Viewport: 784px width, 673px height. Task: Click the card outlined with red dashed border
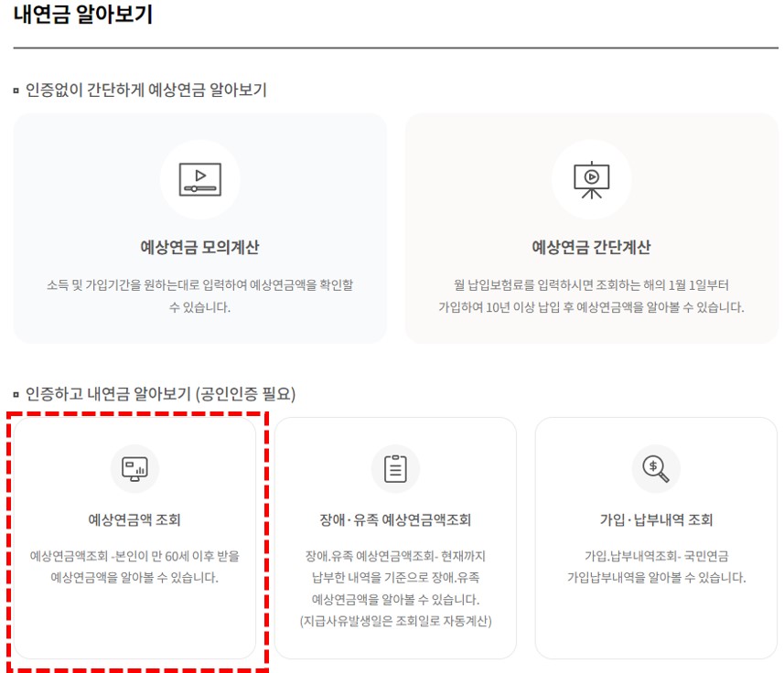tap(134, 544)
